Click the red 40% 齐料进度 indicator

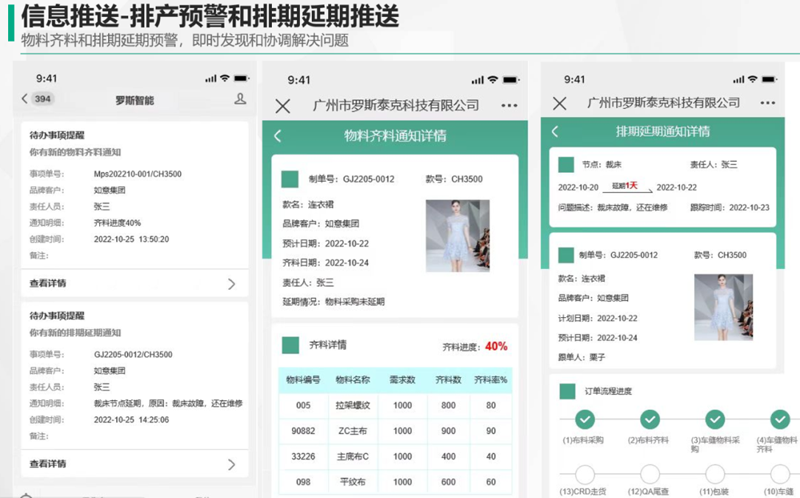(x=496, y=347)
